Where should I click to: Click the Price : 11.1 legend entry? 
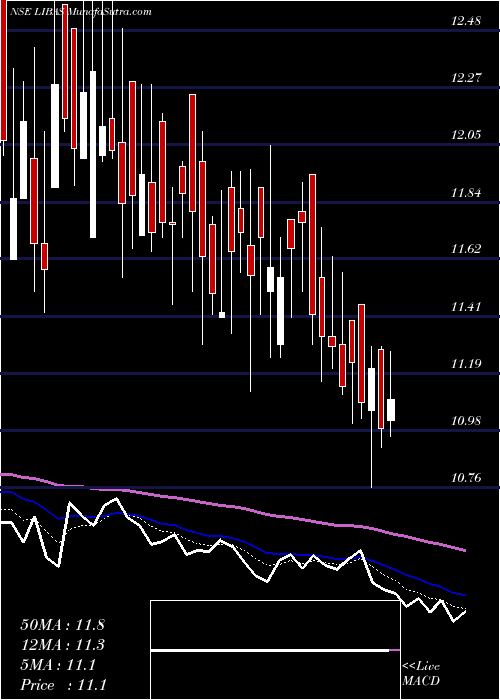click(63, 684)
